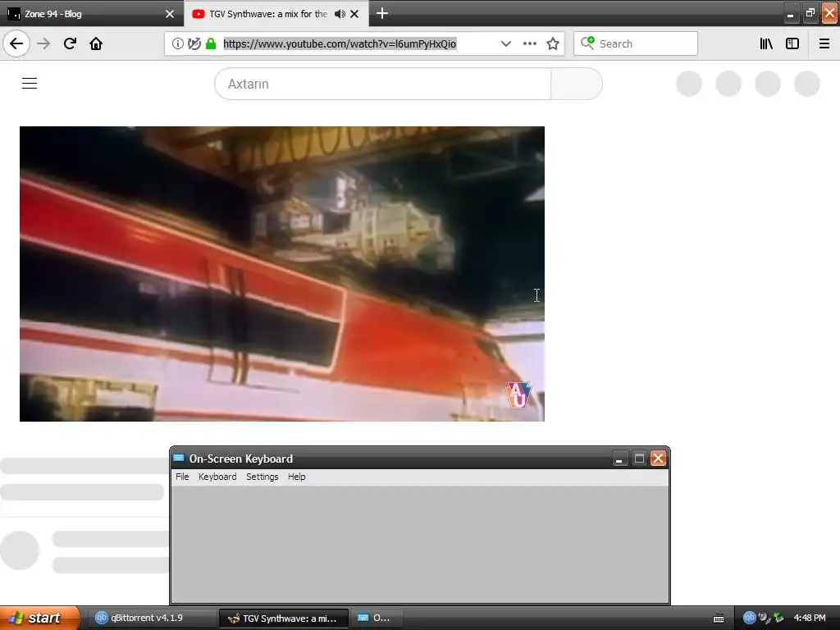The image size is (840, 630).
Task: Click the AU channel watermark on video
Action: 518,395
